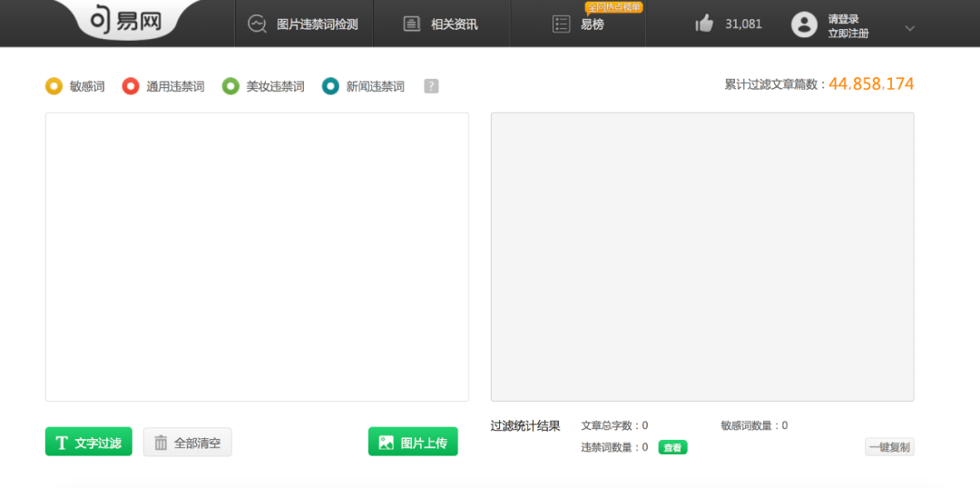Select the 新闻违禁词 radio option
Image resolution: width=980 pixels, height=488 pixels.
[x=330, y=86]
